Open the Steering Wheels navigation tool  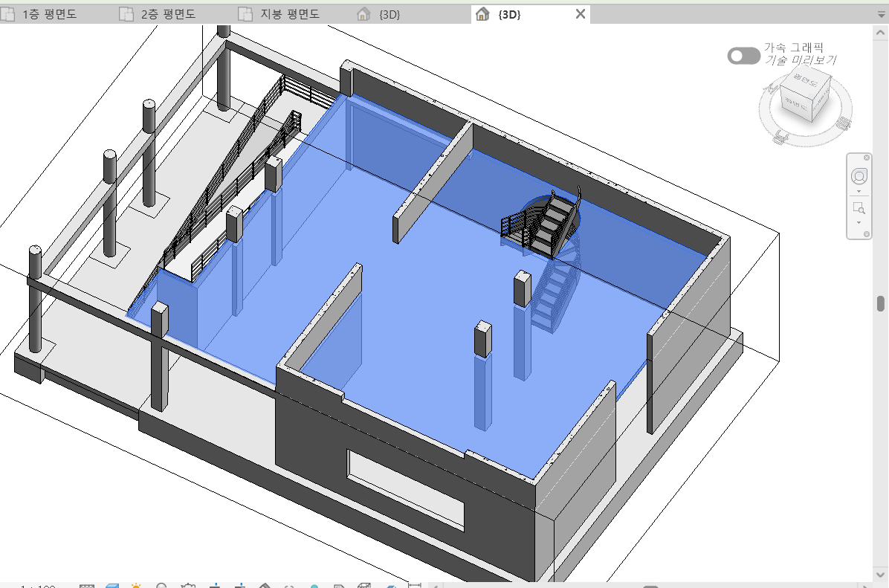(x=859, y=177)
